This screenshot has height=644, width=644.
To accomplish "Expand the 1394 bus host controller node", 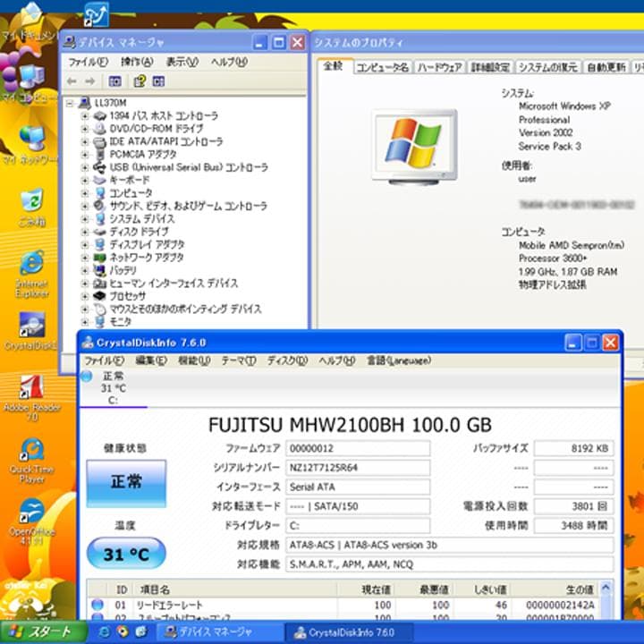I will pyautogui.click(x=84, y=115).
